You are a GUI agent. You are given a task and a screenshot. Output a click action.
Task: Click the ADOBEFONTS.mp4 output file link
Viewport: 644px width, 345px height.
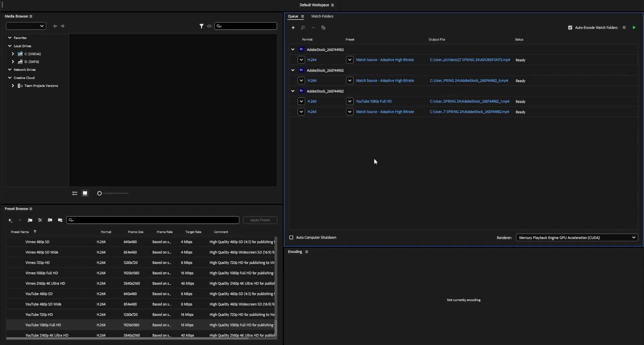pyautogui.click(x=469, y=60)
